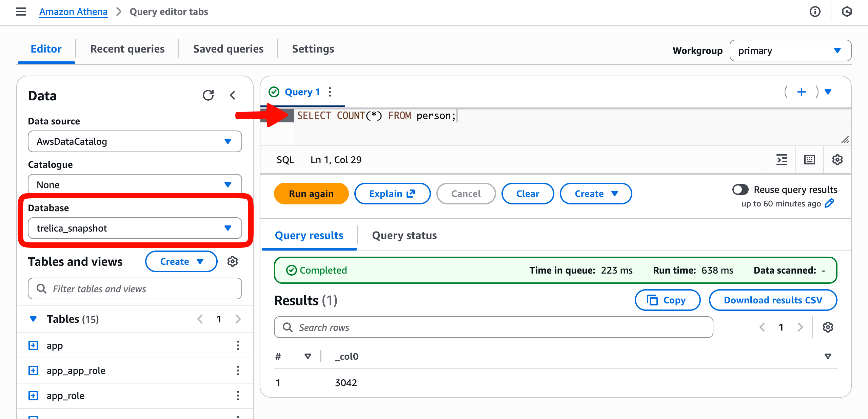Click Download results CSV
The width and height of the screenshot is (868, 419).
(773, 300)
